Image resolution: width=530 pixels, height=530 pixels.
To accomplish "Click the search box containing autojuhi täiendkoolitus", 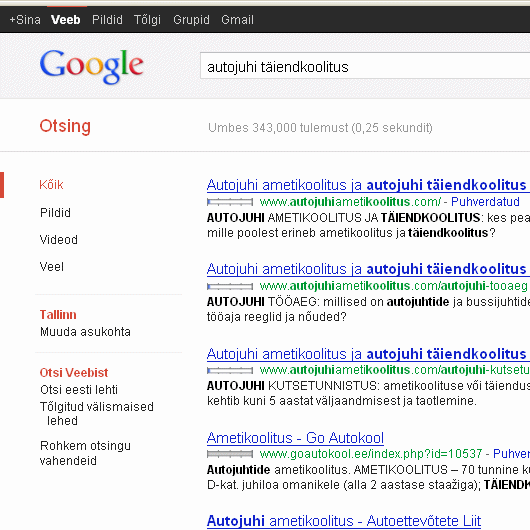I will point(365,66).
